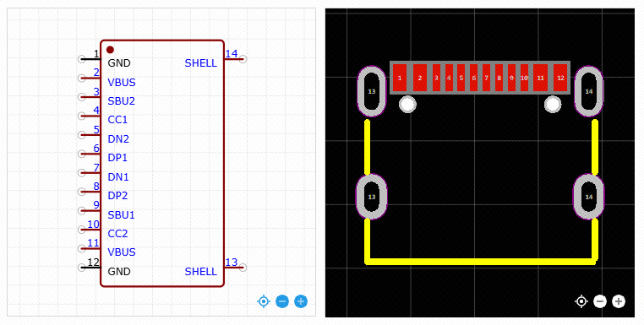Click the SHELL label of pin 14
Screen dimensions: 644x325
coord(201,63)
